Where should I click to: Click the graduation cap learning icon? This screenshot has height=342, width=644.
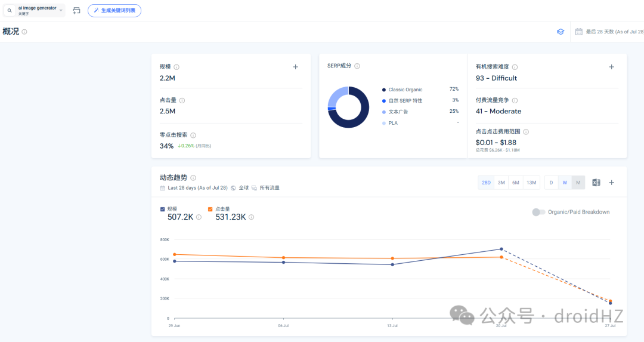560,32
